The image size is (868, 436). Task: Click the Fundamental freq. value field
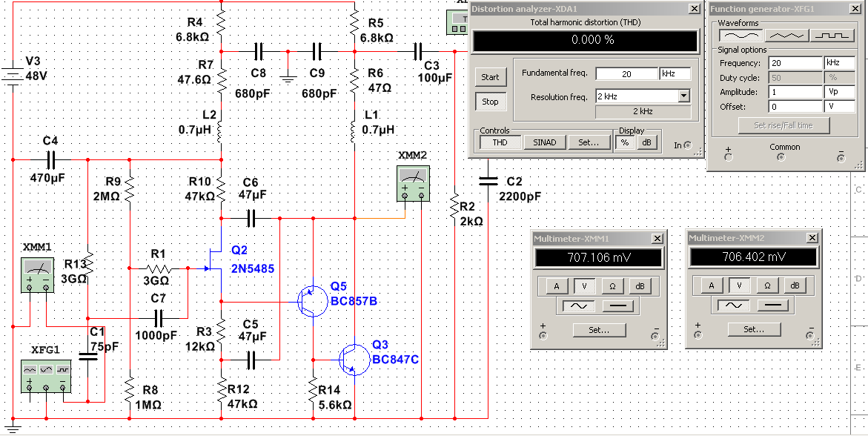(x=626, y=73)
